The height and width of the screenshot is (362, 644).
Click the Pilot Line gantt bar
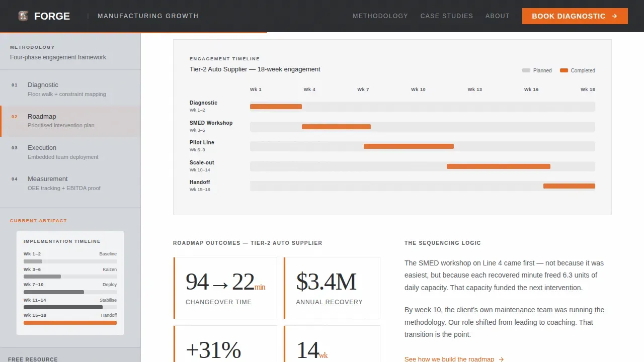[x=409, y=146]
